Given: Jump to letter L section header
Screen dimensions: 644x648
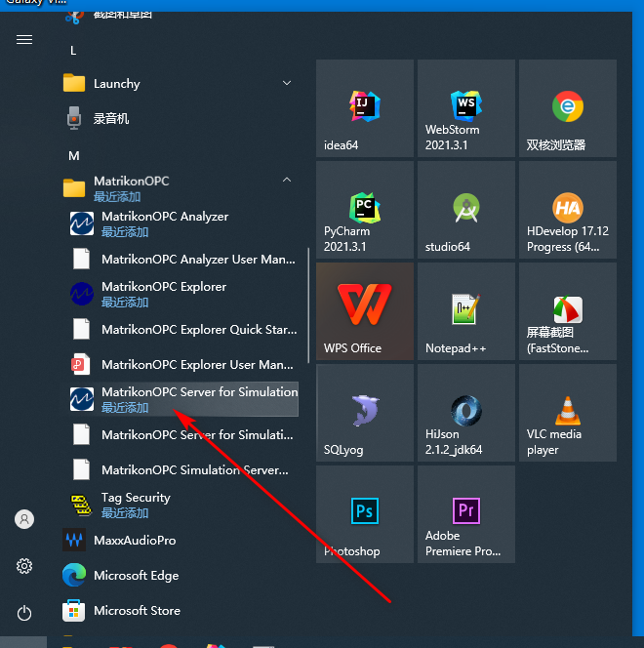Looking at the screenshot, I should tap(73, 51).
